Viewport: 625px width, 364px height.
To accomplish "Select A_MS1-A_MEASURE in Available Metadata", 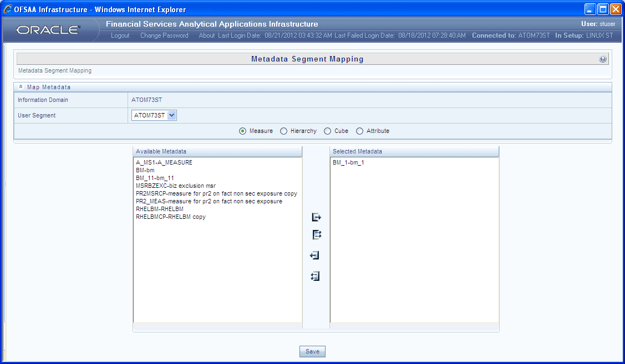I will [x=164, y=162].
